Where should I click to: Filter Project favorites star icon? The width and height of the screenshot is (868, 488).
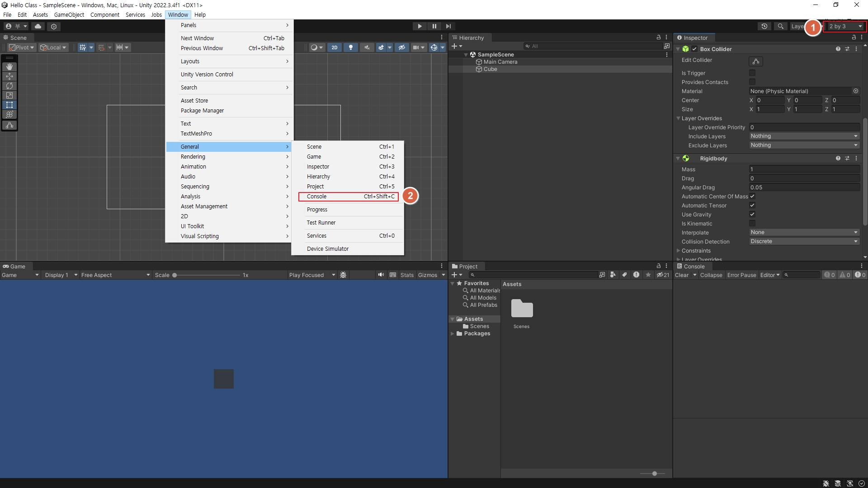[648, 275]
